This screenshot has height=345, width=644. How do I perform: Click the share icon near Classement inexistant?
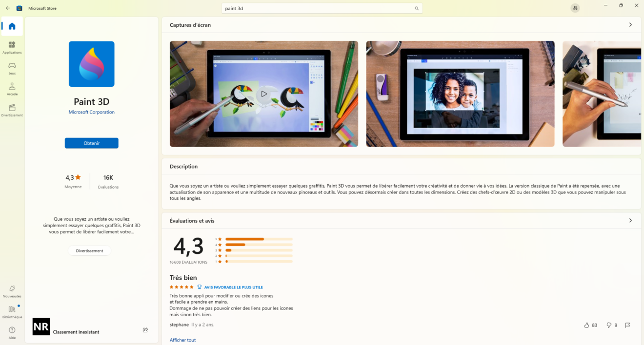pyautogui.click(x=145, y=330)
